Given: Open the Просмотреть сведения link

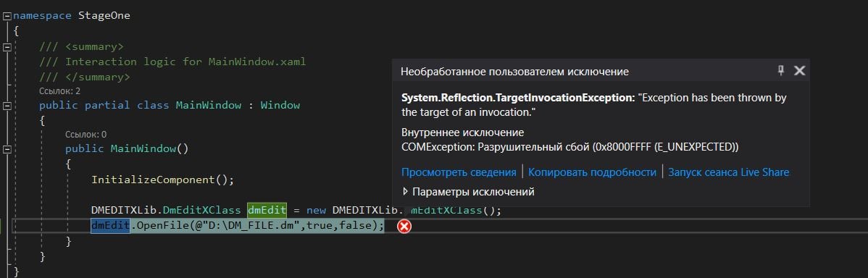Looking at the screenshot, I should click(x=459, y=172).
